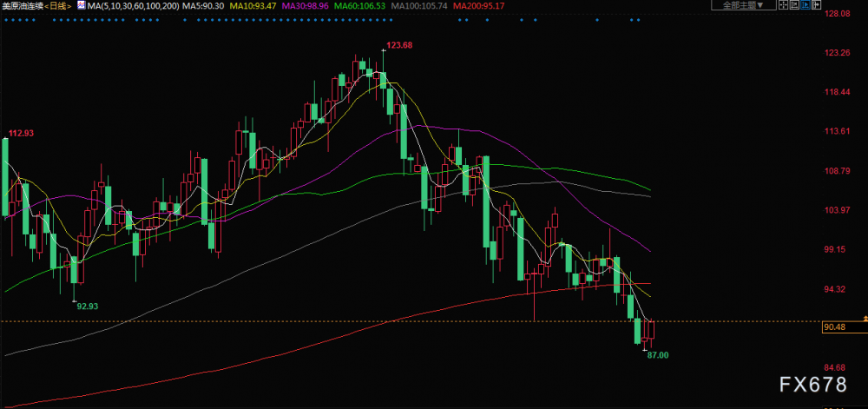868x409 pixels.
Task: Open the 日线 period selector
Action: (x=57, y=5)
